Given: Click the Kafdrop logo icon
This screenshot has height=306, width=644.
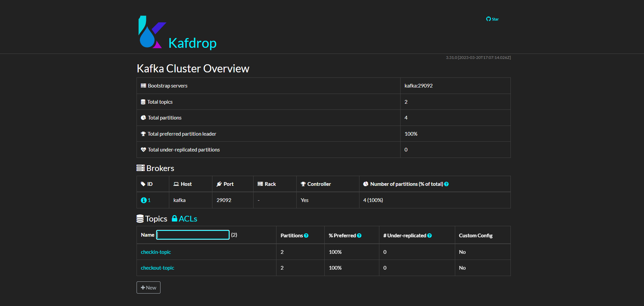Looking at the screenshot, I should (152, 32).
